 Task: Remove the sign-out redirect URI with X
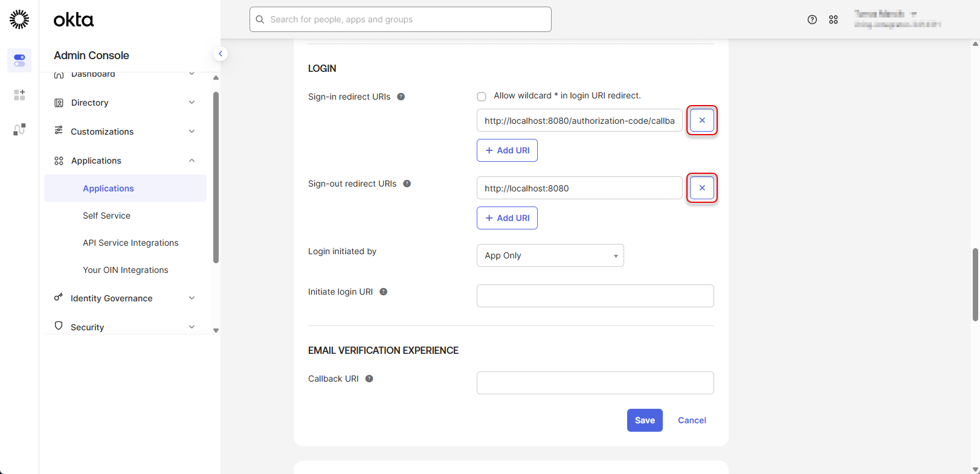click(701, 188)
